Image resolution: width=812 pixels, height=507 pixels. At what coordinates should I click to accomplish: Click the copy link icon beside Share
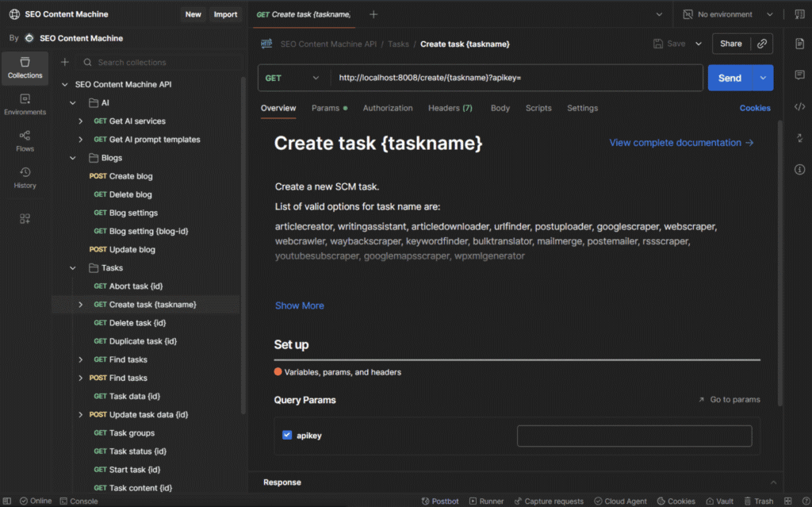(762, 44)
